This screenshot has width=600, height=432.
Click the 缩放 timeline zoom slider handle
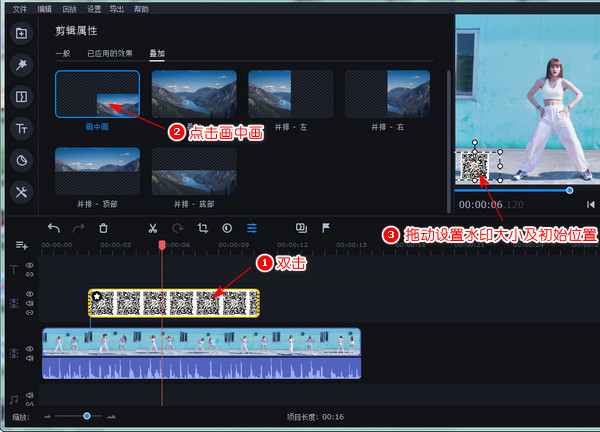coord(87,416)
